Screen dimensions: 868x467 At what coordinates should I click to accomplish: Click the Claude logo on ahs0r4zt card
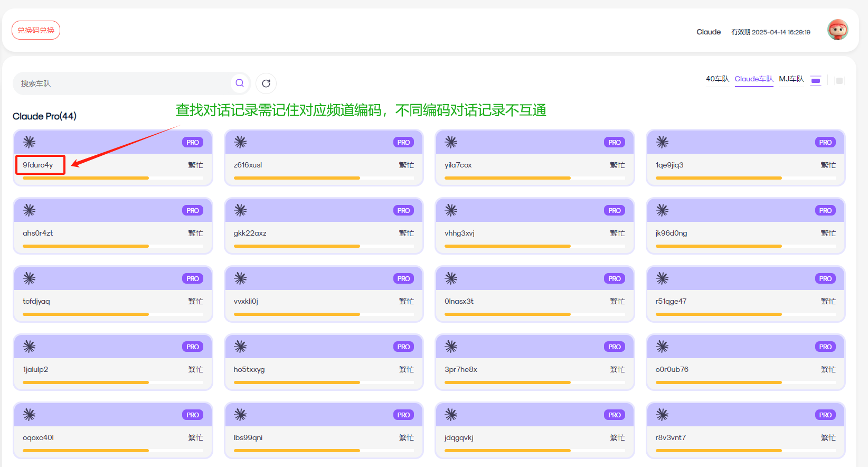point(29,210)
